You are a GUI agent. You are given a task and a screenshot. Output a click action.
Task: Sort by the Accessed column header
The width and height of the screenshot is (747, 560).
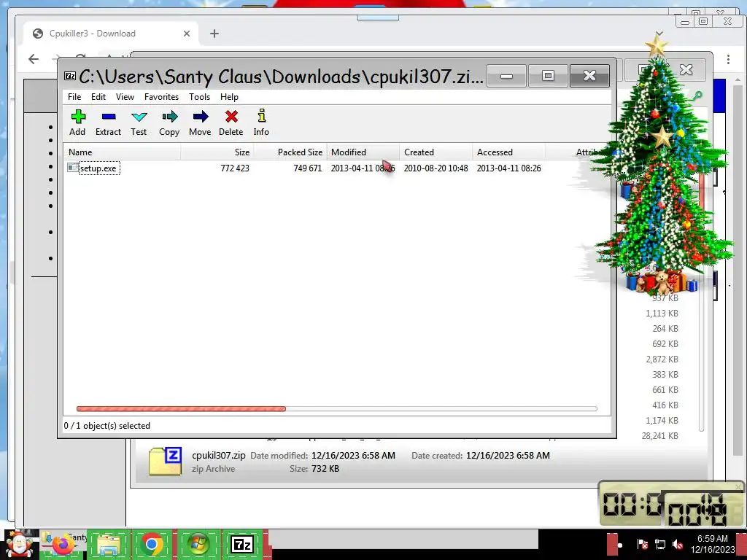508,152
